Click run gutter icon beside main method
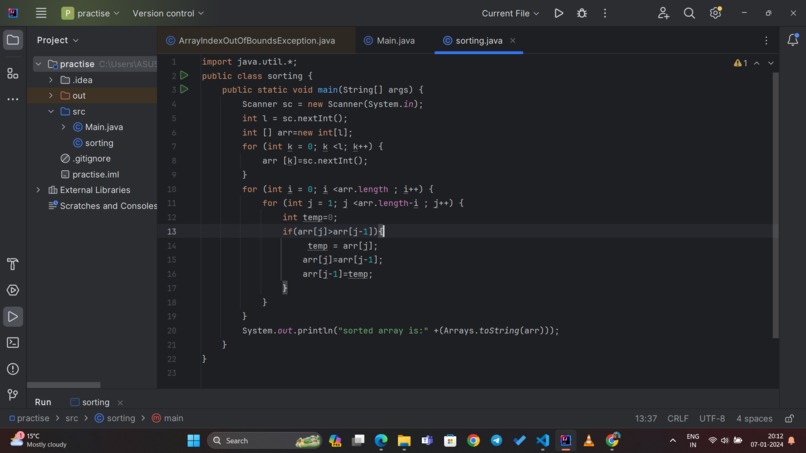Image resolution: width=806 pixels, height=453 pixels. pos(184,89)
